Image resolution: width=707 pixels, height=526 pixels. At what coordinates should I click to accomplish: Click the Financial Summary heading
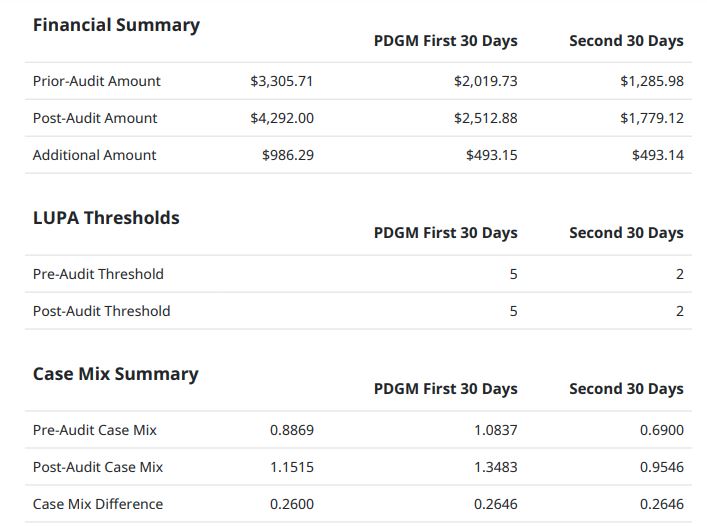click(116, 25)
